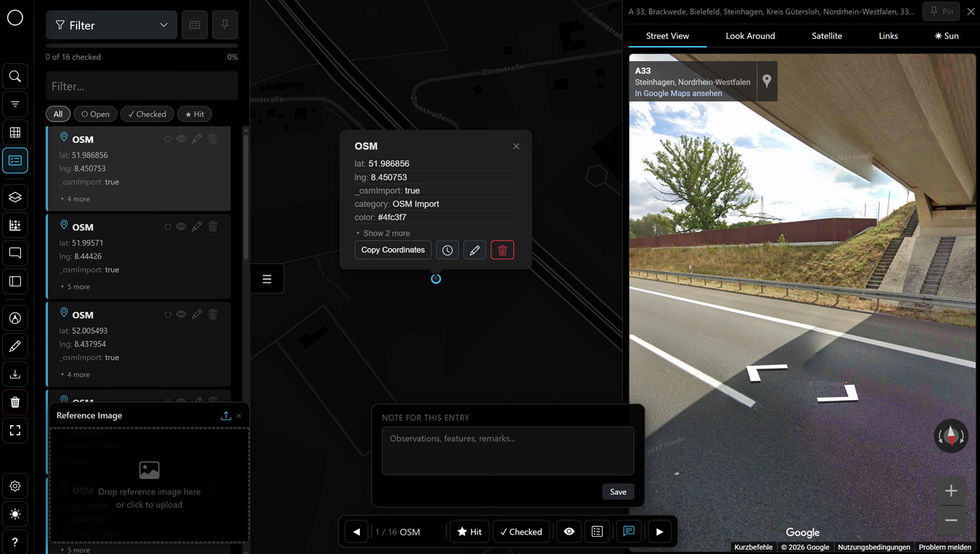
Task: Toggle the note panel icon in the bottom bar
Action: [629, 532]
